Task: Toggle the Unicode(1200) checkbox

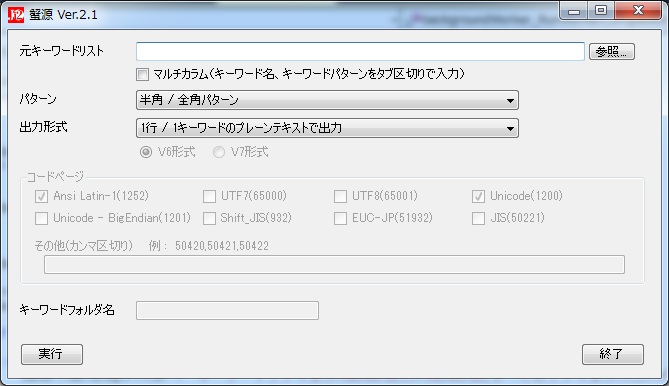Action: 478,196
